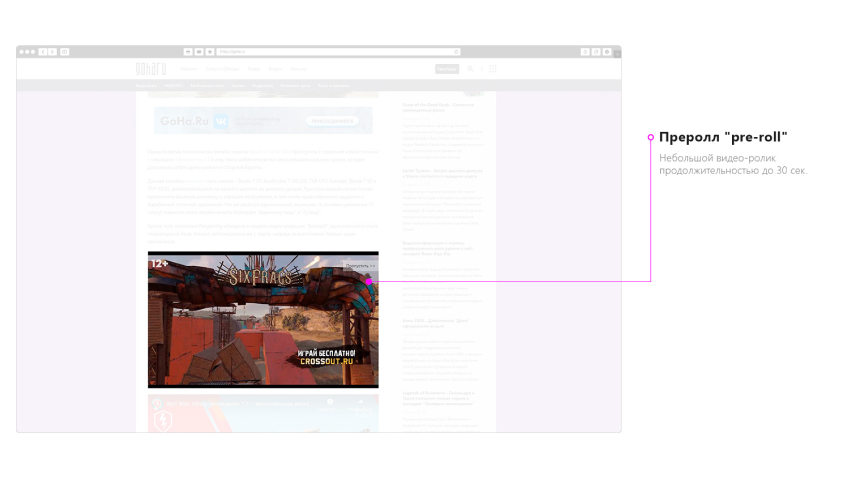
Task: Open the tabs overview icon in the browser toolbar
Action: (x=596, y=52)
